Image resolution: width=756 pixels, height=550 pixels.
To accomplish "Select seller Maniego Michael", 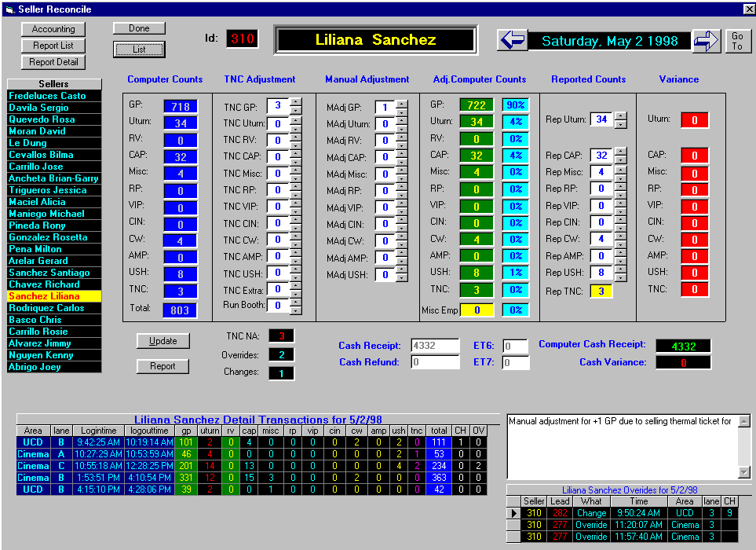I will (x=54, y=214).
